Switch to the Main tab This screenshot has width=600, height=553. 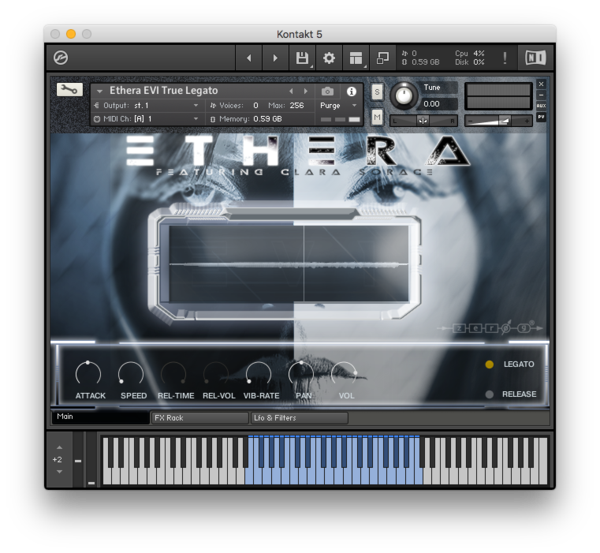(100, 417)
